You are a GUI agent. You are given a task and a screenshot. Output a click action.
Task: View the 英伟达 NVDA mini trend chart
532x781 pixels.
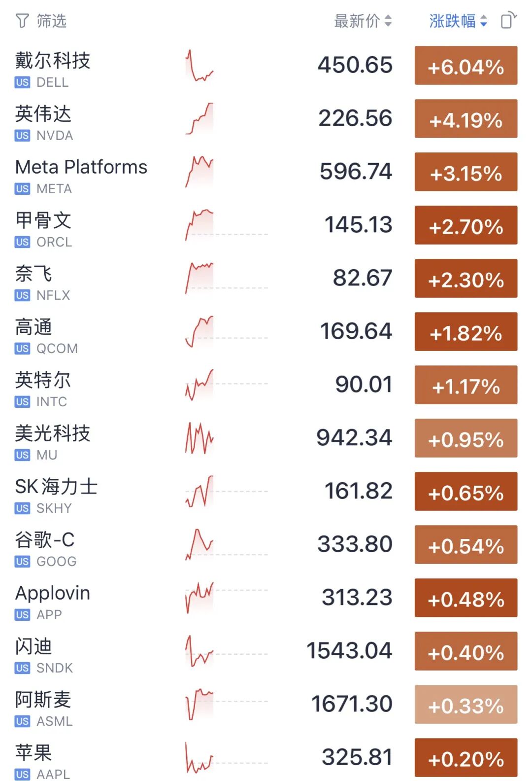coord(199,119)
